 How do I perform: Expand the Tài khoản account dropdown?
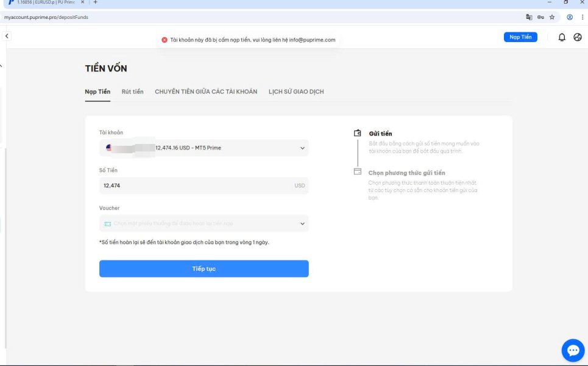[204, 148]
